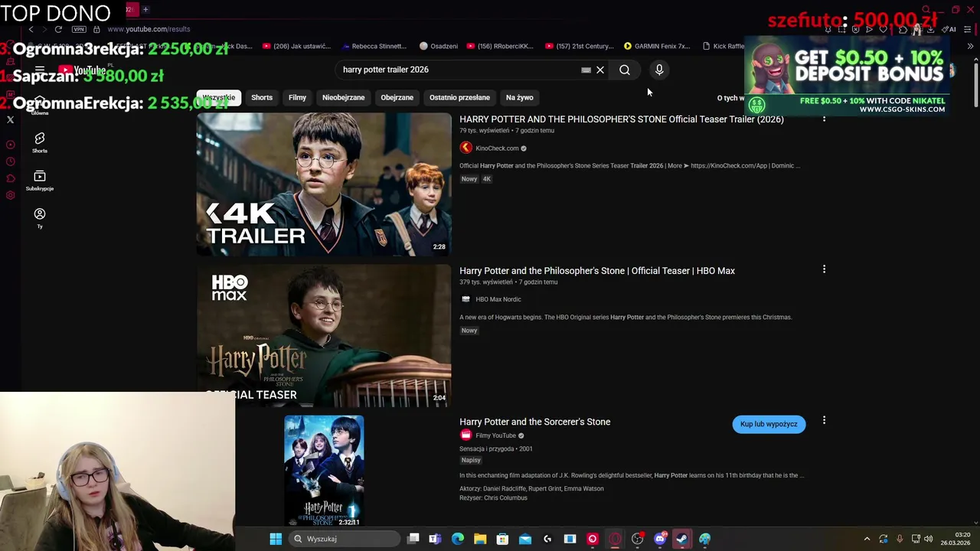The height and width of the screenshot is (551, 980).
Task: Open (206) Jak ustawić bookmark
Action: [296, 46]
